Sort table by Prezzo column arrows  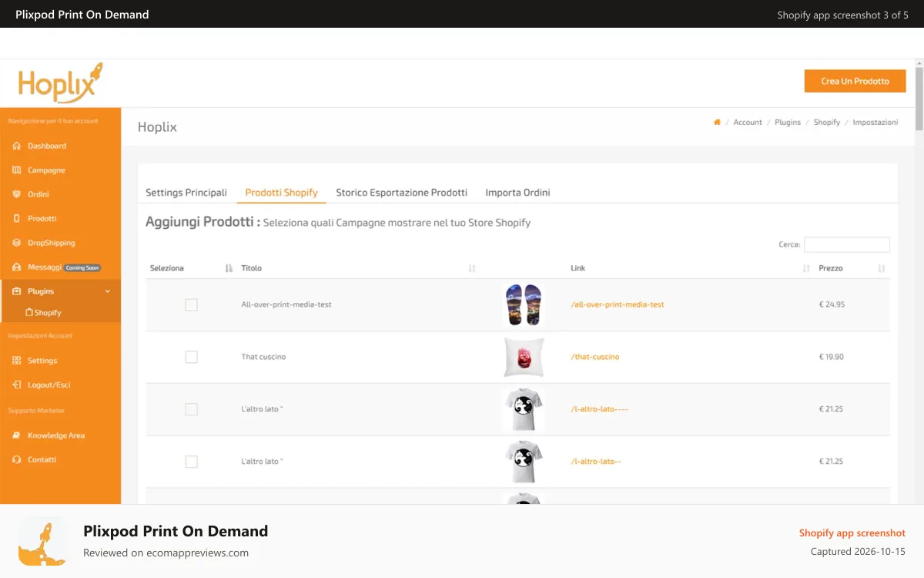tap(882, 268)
